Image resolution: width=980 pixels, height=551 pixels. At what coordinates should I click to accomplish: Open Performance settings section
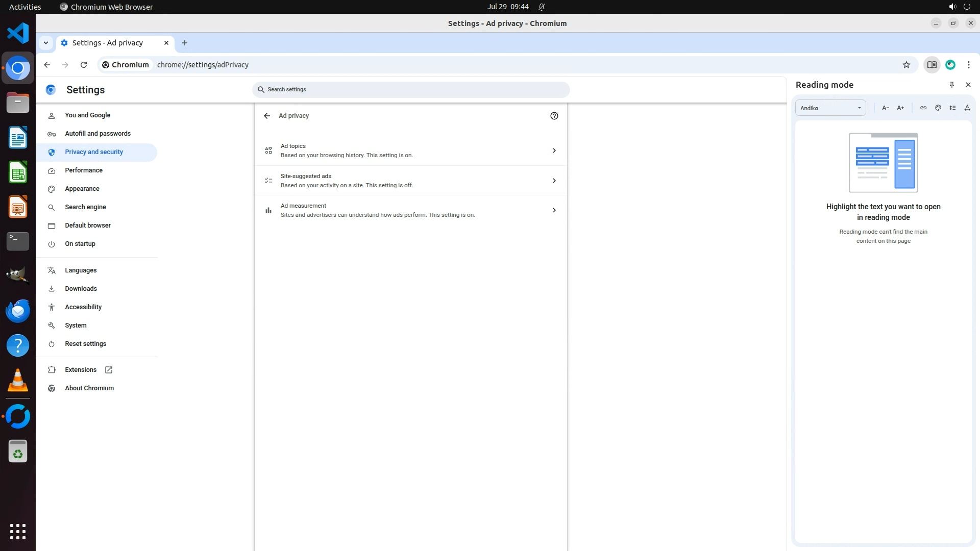84,170
